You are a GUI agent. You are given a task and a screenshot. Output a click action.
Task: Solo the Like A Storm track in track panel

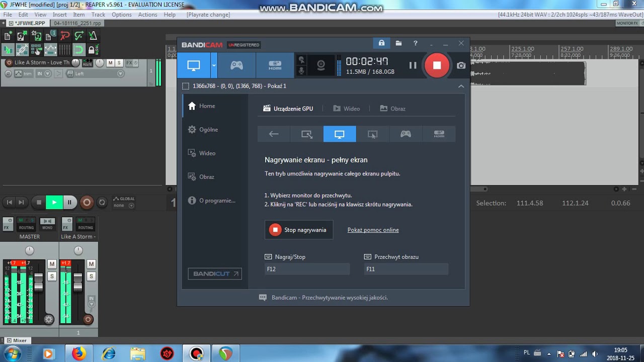119,63
